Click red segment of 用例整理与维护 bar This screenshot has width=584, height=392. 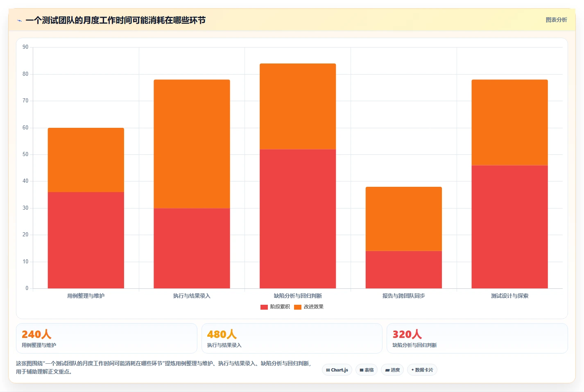[x=86, y=240]
